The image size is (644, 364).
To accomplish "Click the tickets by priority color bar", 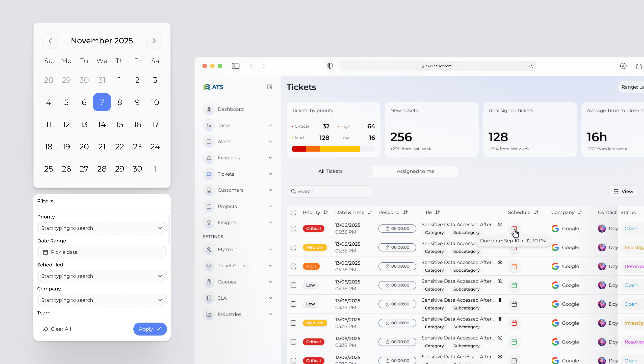I will (333, 149).
